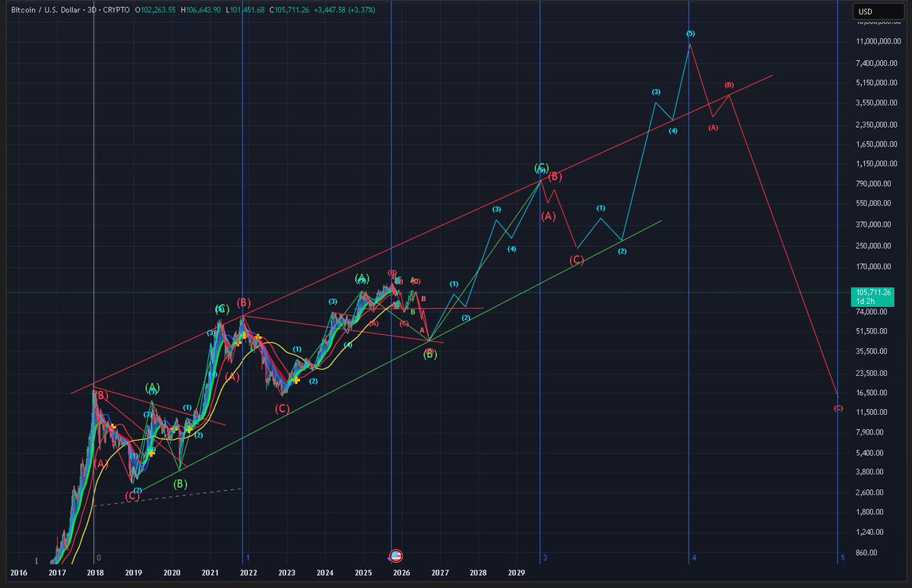Select cyan (5) label at the highest peak
Screen dimensions: 912x588
[x=690, y=33]
